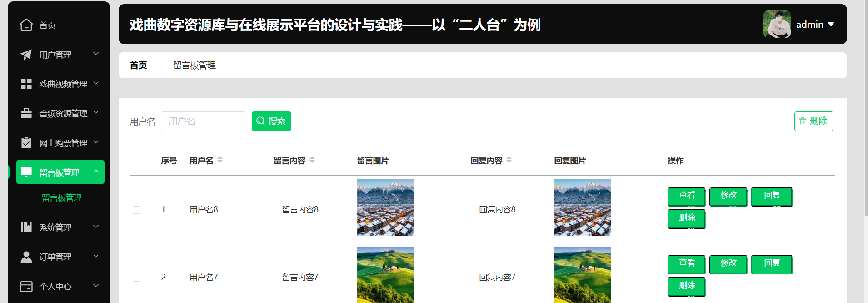Click the 搜索 search button

(271, 121)
